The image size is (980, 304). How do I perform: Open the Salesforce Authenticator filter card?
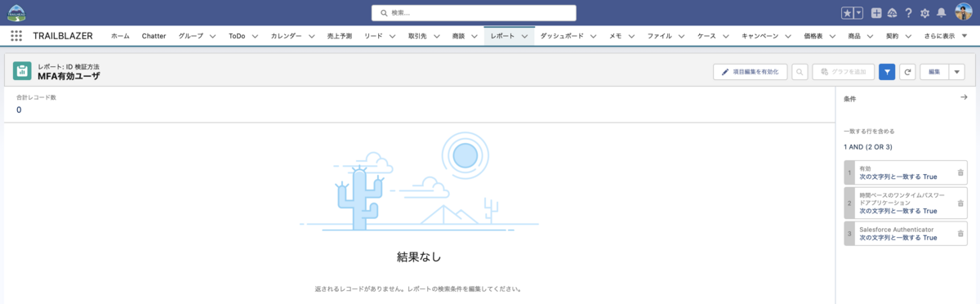[906, 234]
